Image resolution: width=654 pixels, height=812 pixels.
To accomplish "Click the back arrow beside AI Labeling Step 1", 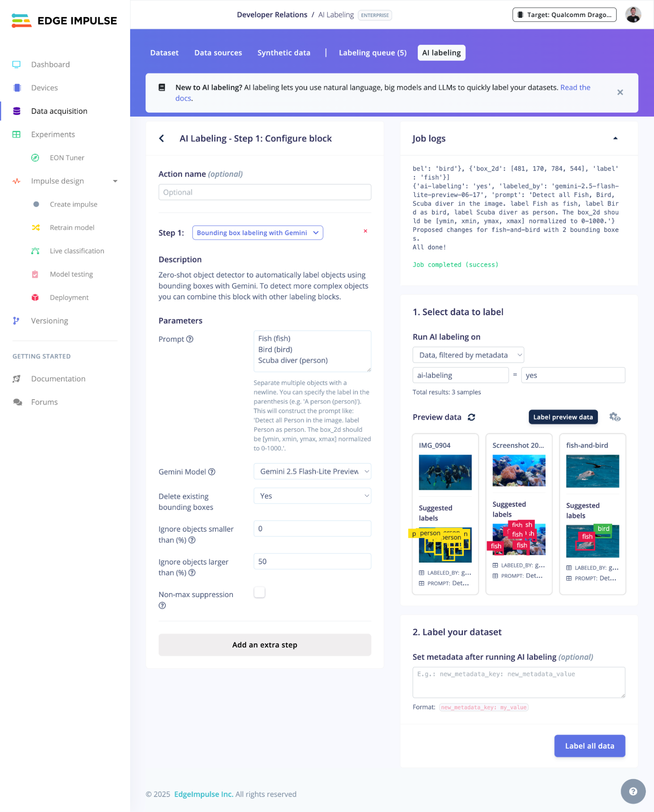I will click(x=162, y=139).
